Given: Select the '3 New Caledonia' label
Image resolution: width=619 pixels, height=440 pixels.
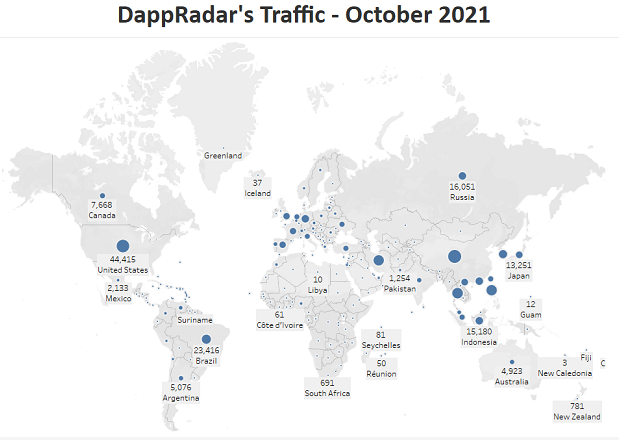Looking at the screenshot, I should tap(565, 368).
